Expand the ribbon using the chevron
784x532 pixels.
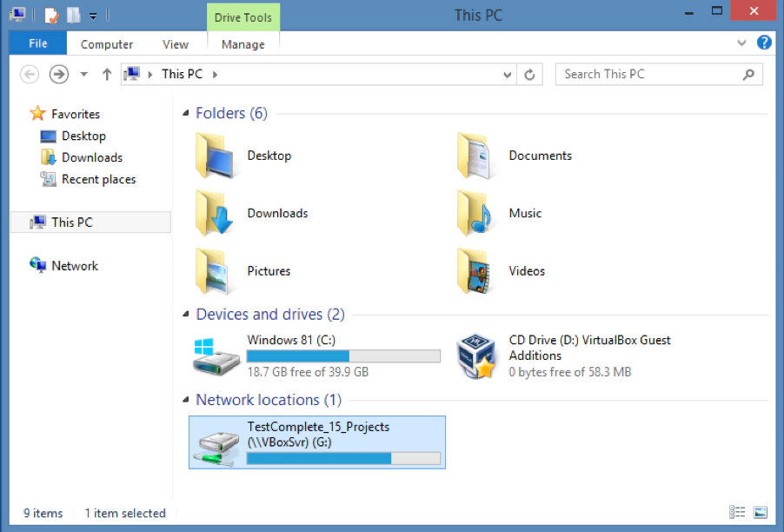(741, 43)
